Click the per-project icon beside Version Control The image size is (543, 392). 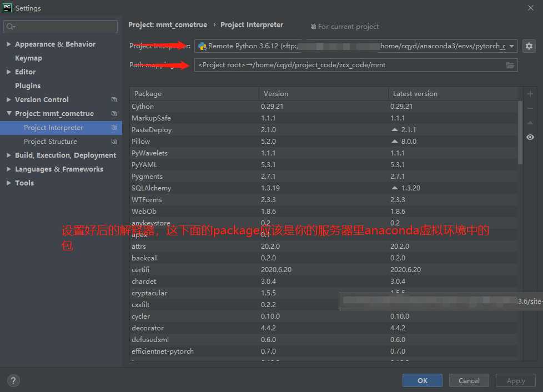point(114,100)
